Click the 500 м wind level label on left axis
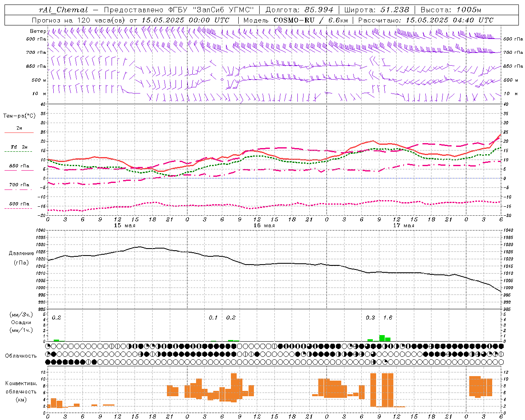Viewport: 525px width, 420px height. coord(39,80)
